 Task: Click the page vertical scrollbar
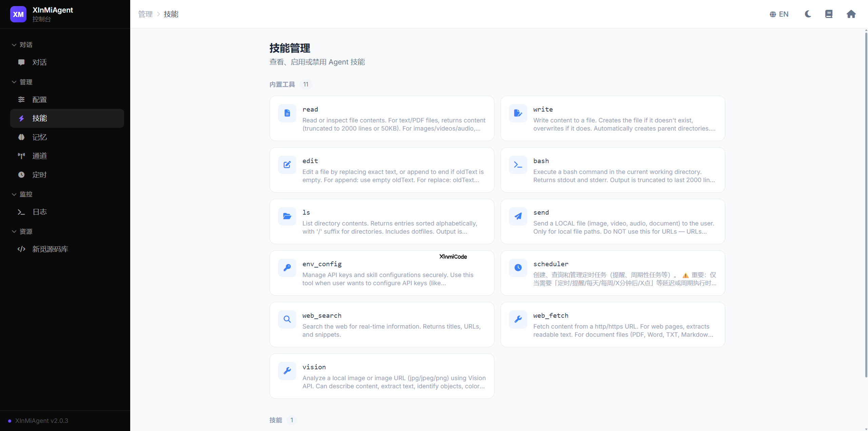(x=866, y=203)
